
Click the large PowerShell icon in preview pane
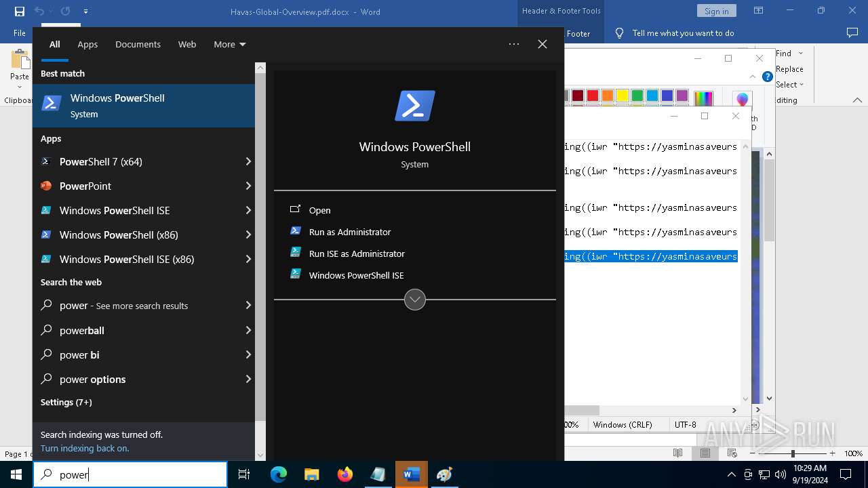415,106
